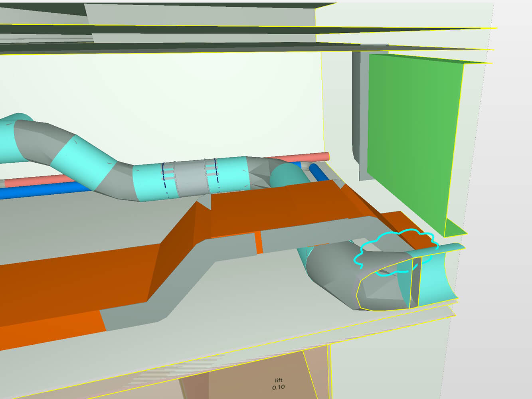Screen dimensions: 532x399
Task: Click the pale back wall above the round duct
Action: coord(180,100)
